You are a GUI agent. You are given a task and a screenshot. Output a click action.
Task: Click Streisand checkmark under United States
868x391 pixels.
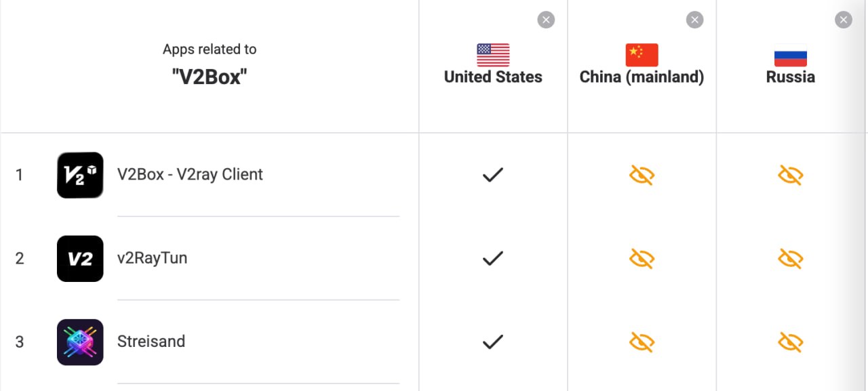492,342
